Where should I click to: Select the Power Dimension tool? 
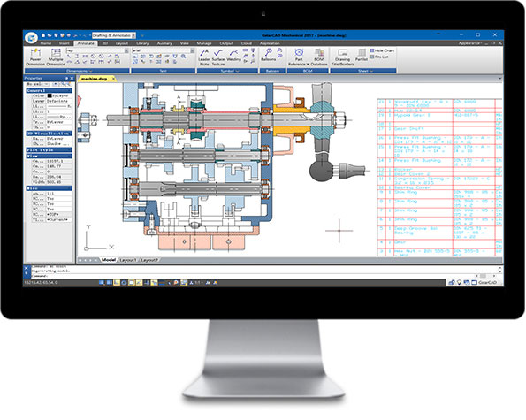(x=35, y=57)
